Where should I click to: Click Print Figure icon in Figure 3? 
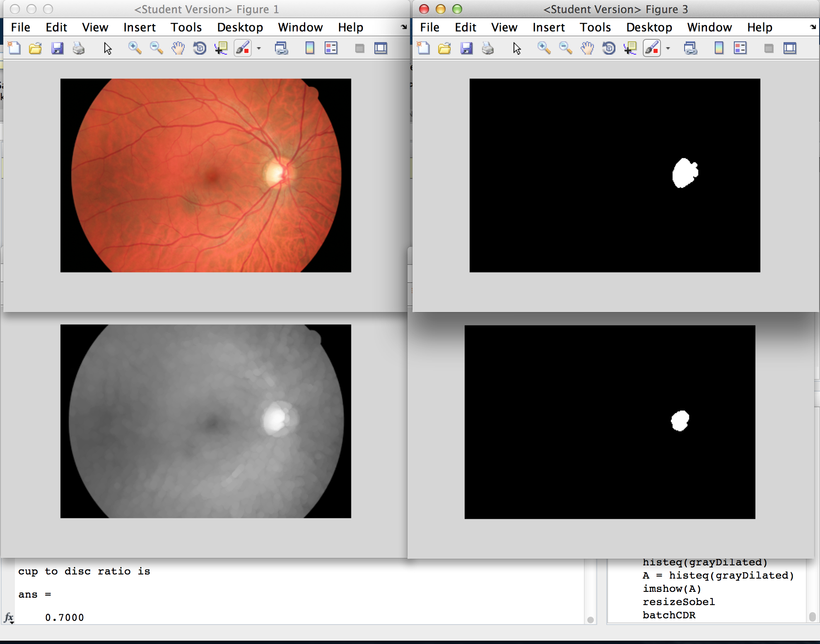(x=488, y=48)
